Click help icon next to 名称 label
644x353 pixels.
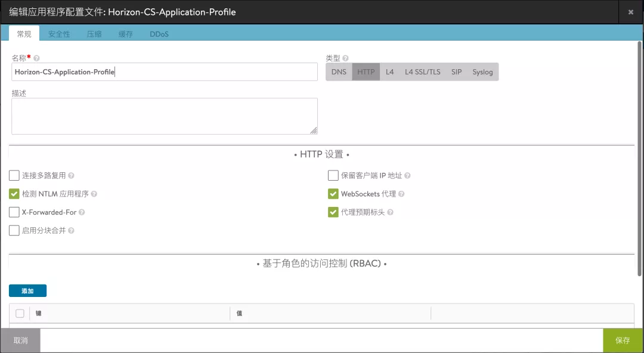[36, 58]
